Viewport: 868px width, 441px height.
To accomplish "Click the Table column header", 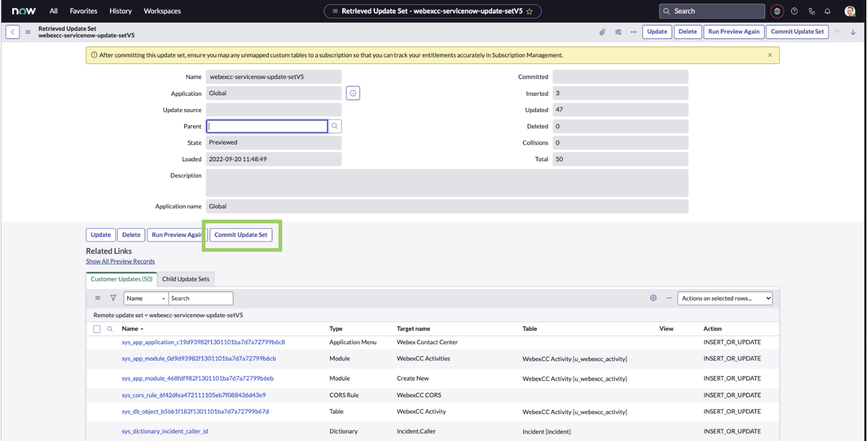I will (530, 329).
